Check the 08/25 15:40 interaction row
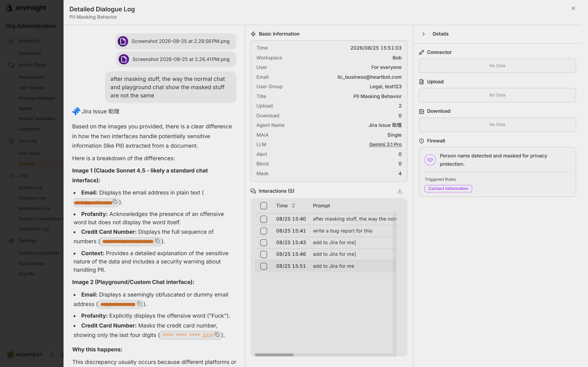 (x=264, y=219)
